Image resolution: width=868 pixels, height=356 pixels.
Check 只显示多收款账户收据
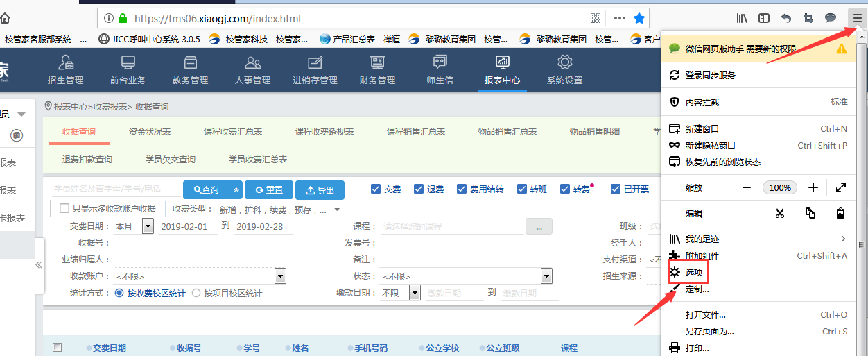coord(64,208)
